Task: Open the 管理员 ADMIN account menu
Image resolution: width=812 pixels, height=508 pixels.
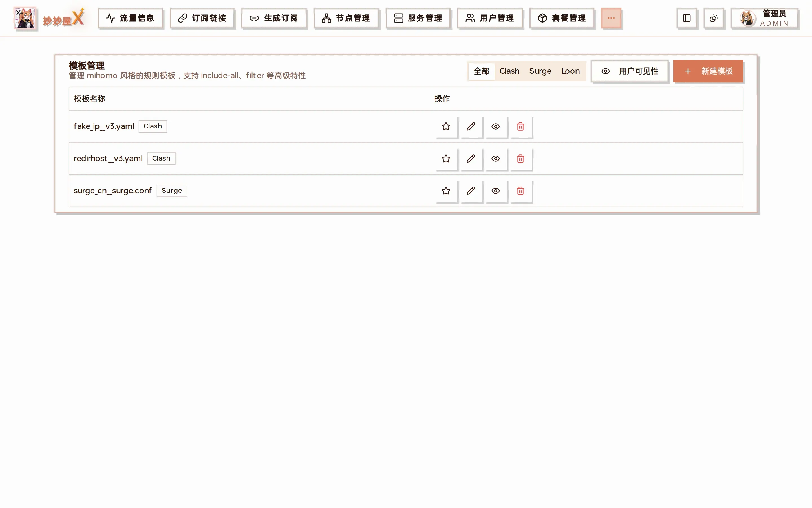Action: 764,18
